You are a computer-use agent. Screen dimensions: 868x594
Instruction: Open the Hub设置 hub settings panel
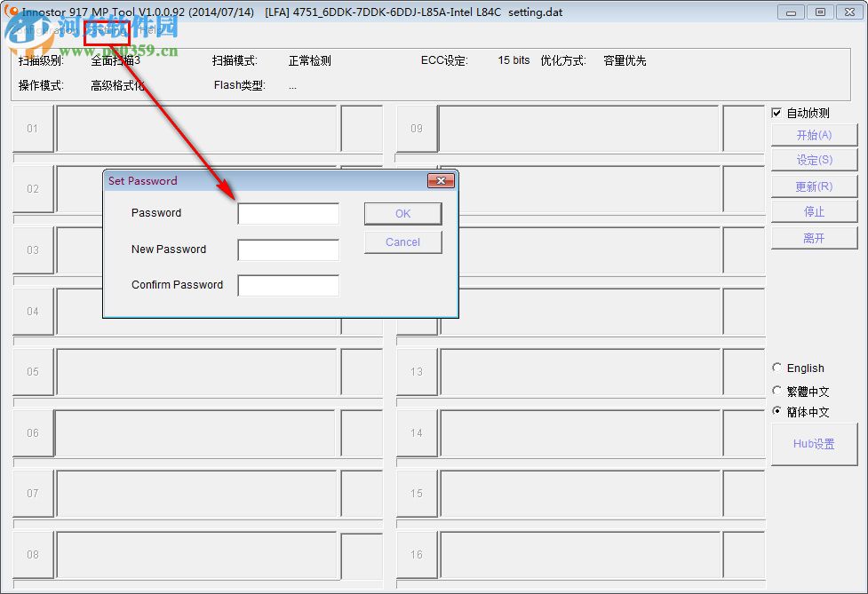tap(814, 444)
